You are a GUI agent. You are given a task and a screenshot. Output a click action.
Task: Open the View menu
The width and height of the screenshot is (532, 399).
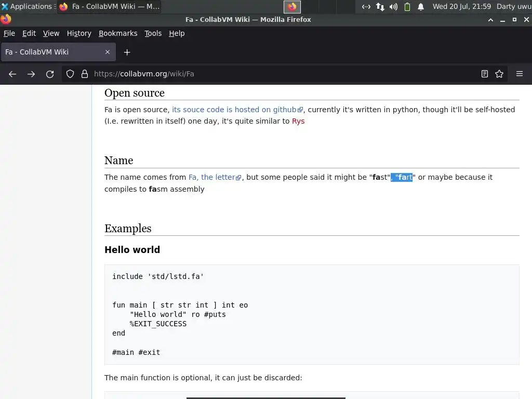[x=51, y=33]
